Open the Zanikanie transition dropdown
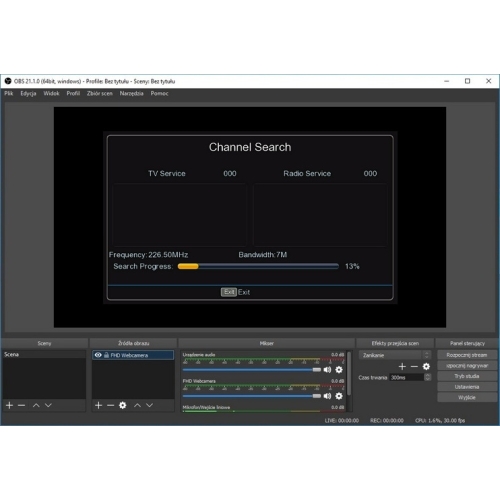Image resolution: width=500 pixels, height=500 pixels. coord(395,355)
